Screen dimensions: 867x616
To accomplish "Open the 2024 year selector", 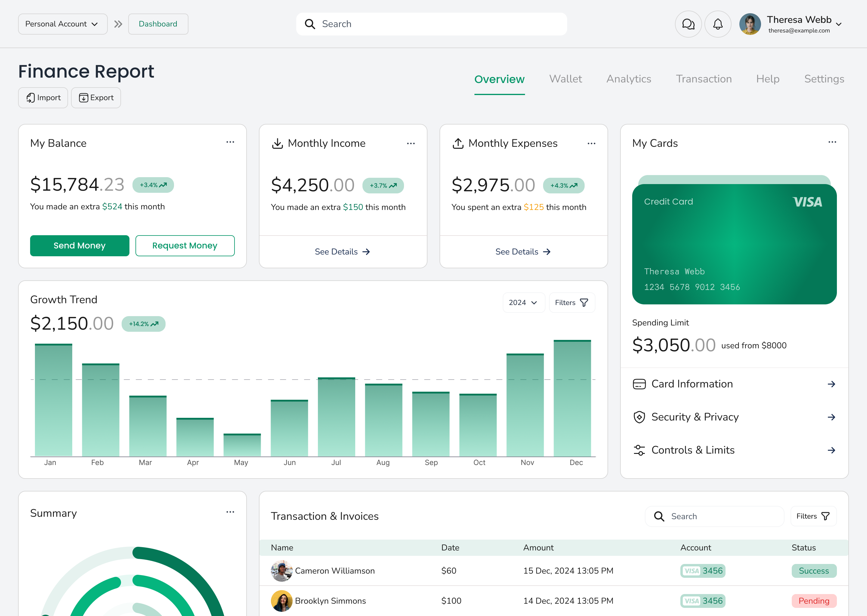I will click(x=524, y=303).
